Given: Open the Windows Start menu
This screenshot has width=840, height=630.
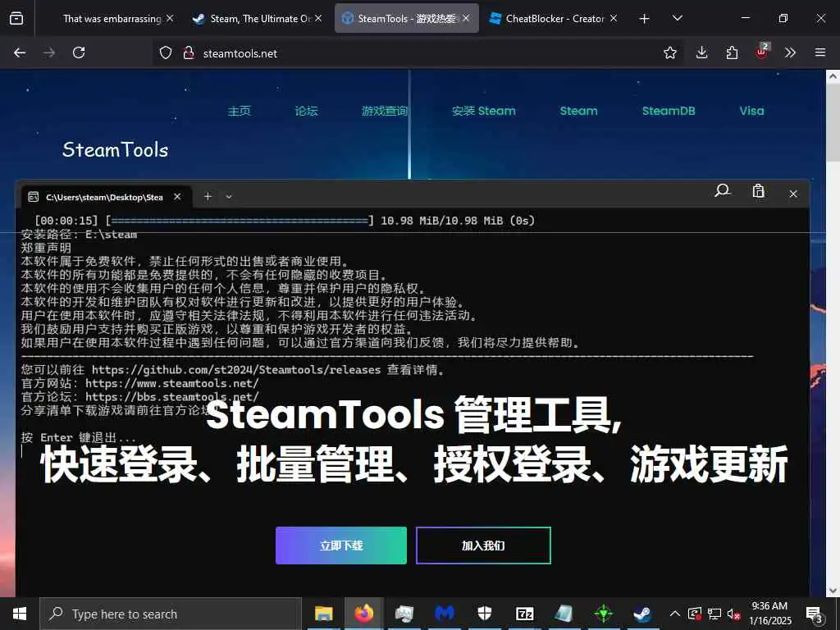Looking at the screenshot, I should point(20,614).
